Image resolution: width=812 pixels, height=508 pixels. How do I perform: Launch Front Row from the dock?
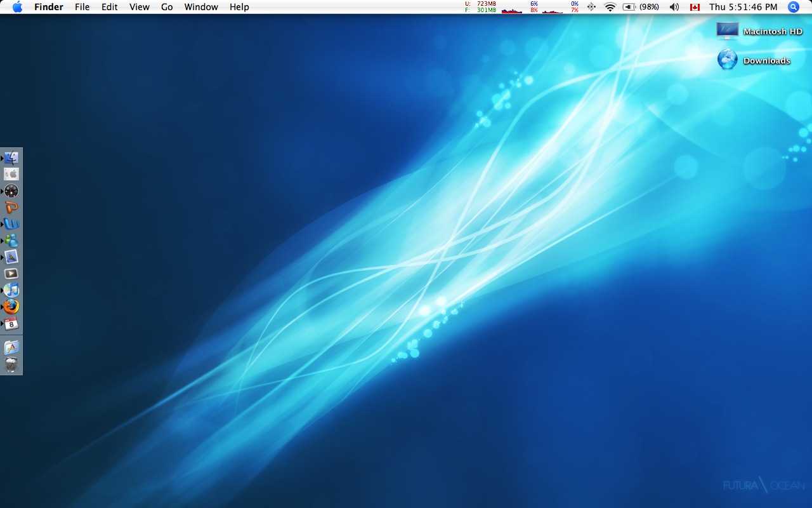11,274
